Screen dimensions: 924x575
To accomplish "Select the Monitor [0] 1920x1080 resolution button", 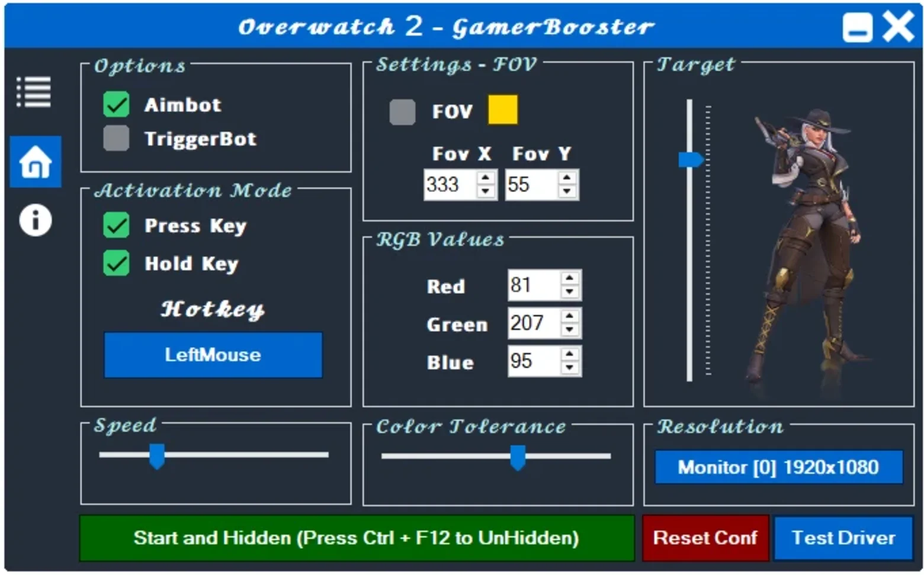I will click(x=778, y=467).
